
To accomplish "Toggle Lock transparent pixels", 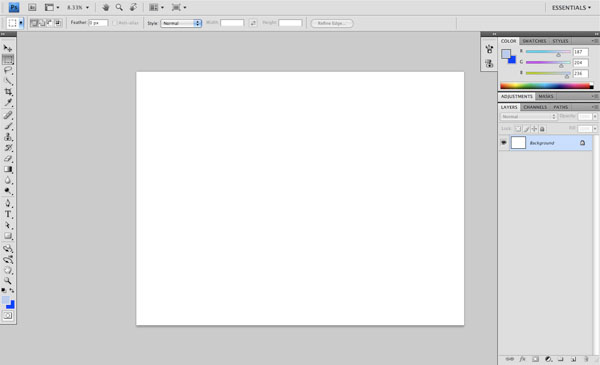I will (x=518, y=129).
